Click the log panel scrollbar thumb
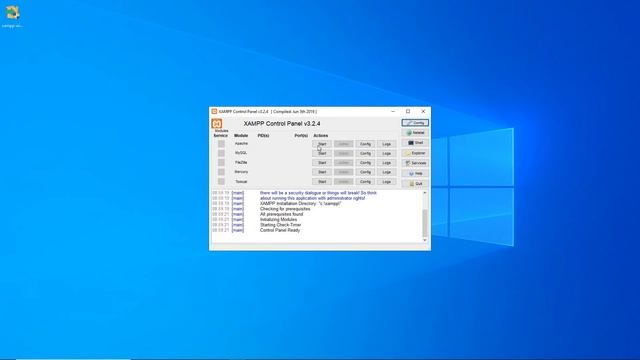This screenshot has height=360, width=640. click(x=424, y=223)
